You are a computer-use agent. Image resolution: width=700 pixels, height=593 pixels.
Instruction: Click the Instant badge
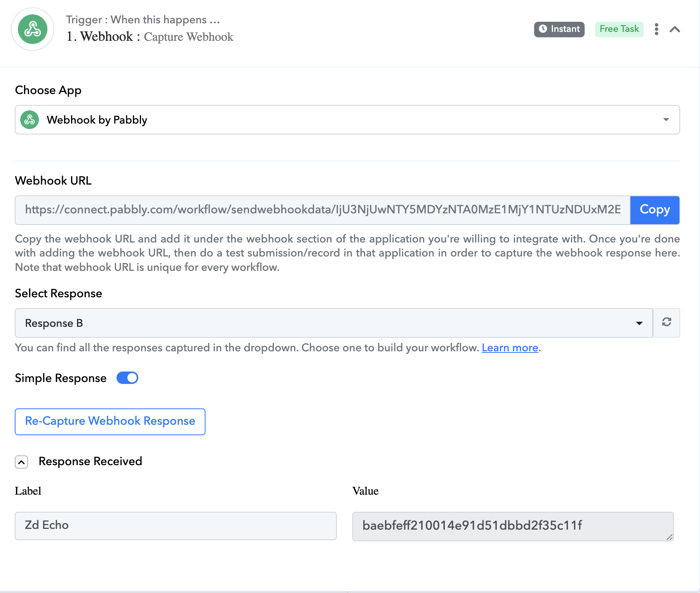559,29
